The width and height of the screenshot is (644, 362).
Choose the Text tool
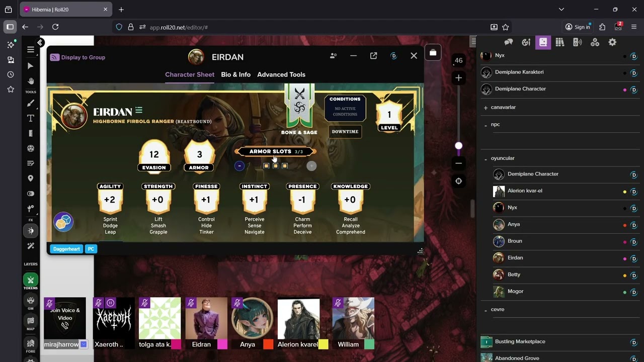[x=31, y=118]
